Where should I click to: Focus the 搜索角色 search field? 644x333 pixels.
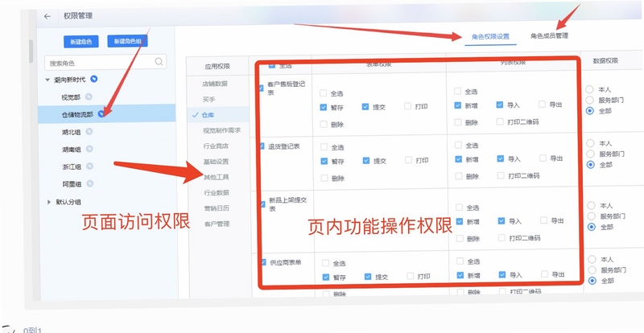(105, 63)
